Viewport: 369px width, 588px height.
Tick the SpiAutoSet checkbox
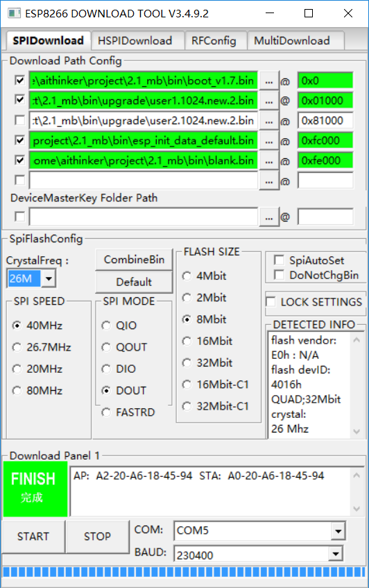(279, 260)
